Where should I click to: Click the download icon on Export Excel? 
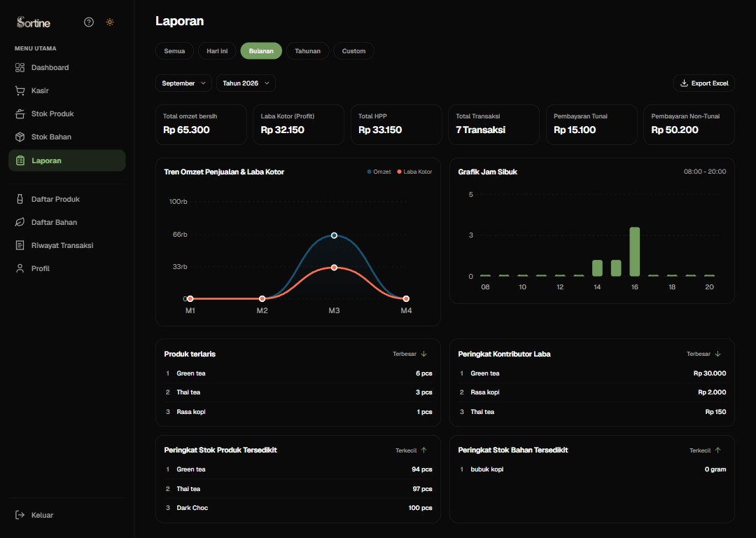click(x=684, y=83)
